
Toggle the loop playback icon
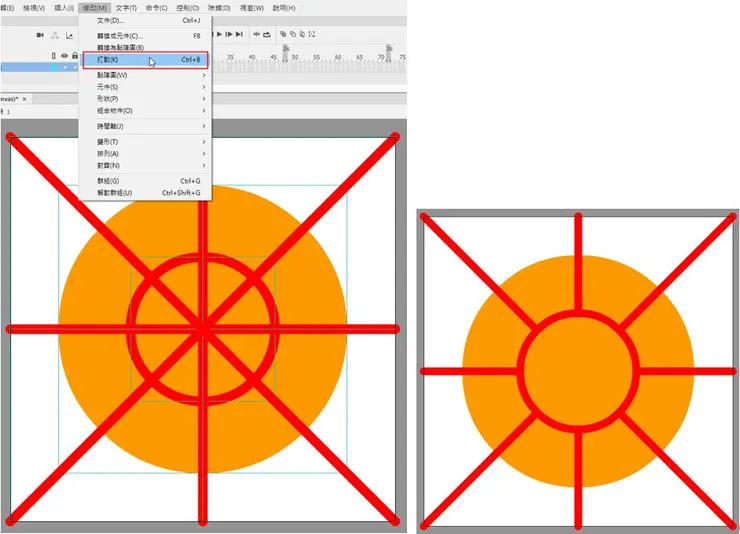(x=267, y=34)
